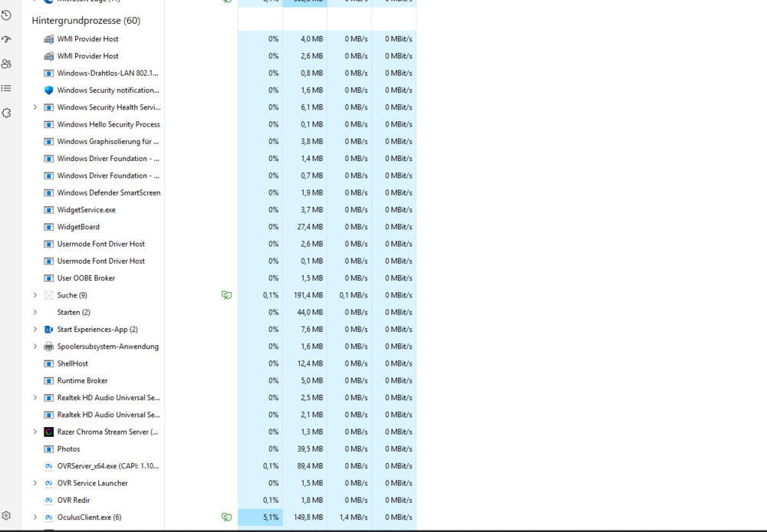Viewport: 767px width, 532px height.
Task: Expand the Starten (2) process group
Action: click(35, 312)
